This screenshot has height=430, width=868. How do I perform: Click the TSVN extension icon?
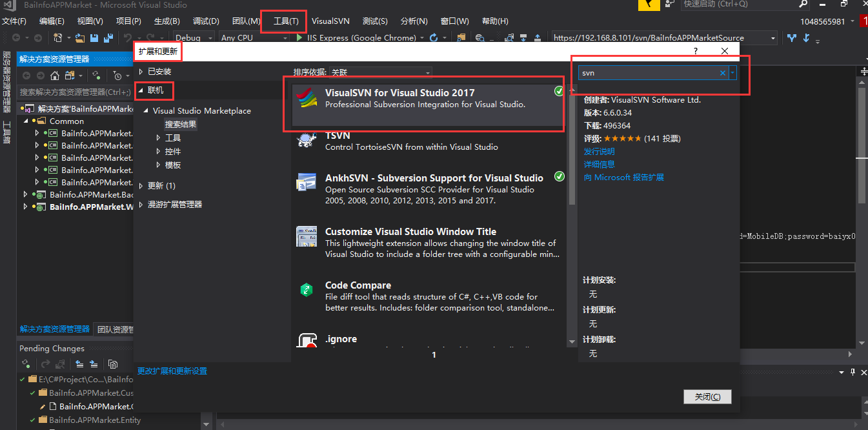click(306, 140)
